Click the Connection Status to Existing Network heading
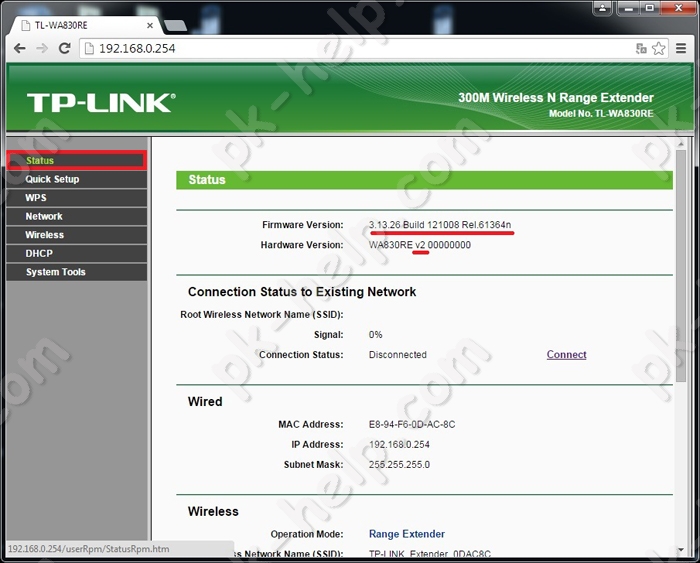Screen dimensions: 700x563 click(x=302, y=292)
